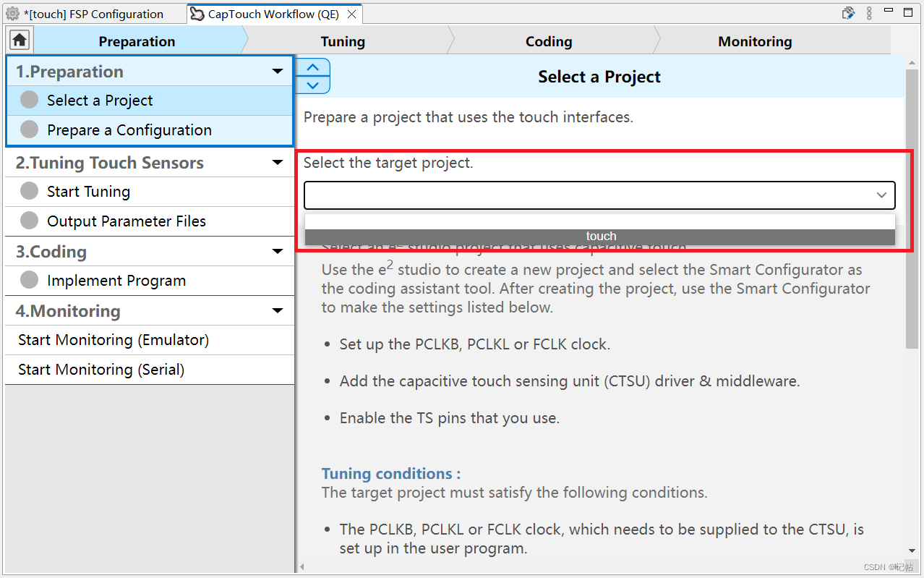Collapse the 2.Tuning Touch Sensors section
This screenshot has height=578, width=924.
[x=278, y=163]
